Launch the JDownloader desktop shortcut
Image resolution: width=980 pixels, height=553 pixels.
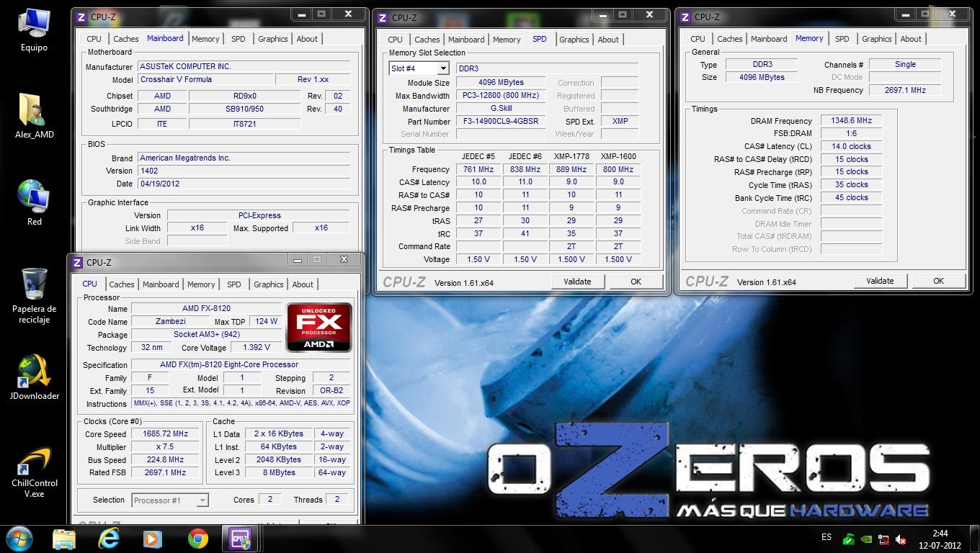[x=34, y=377]
